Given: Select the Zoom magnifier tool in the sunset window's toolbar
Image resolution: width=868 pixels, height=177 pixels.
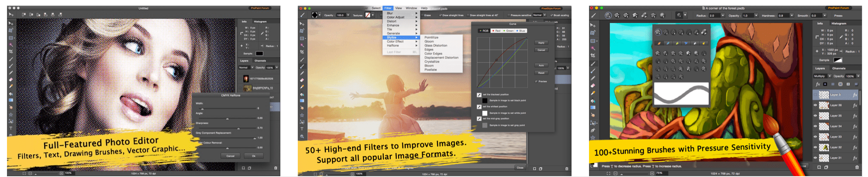Looking at the screenshot, I should (302, 136).
